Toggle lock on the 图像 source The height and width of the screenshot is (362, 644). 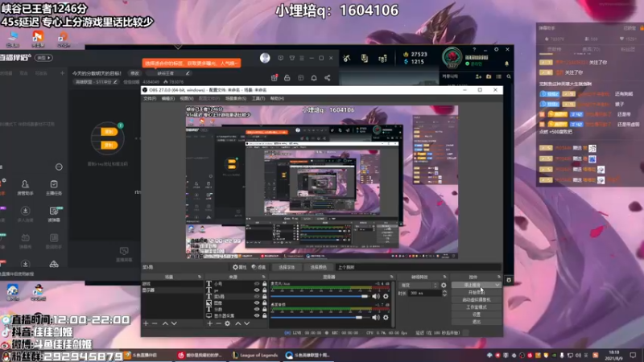coord(265,303)
